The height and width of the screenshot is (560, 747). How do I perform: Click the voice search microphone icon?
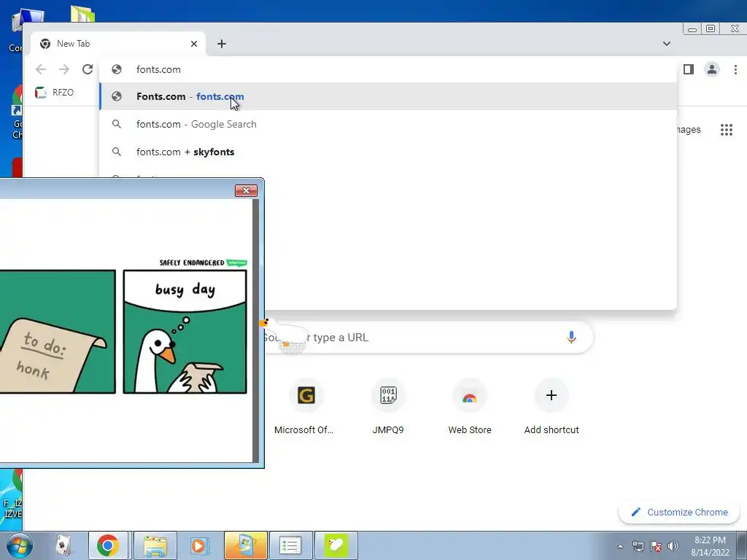coord(571,337)
